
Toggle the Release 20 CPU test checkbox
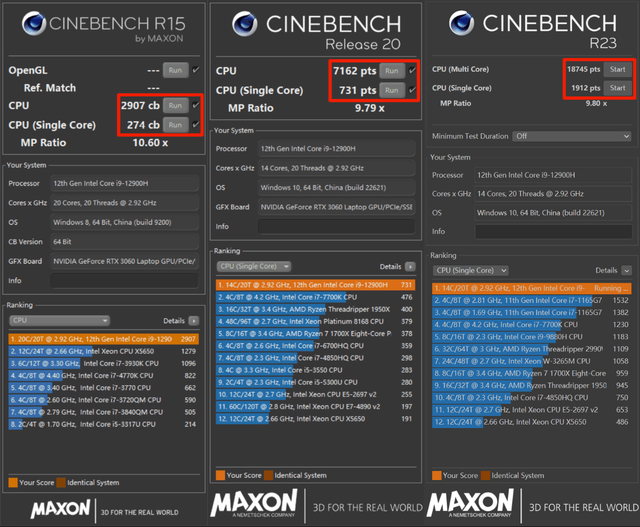(x=412, y=71)
